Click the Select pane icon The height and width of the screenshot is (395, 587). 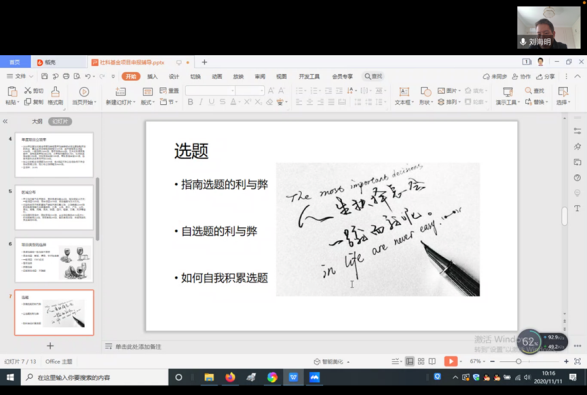[563, 92]
